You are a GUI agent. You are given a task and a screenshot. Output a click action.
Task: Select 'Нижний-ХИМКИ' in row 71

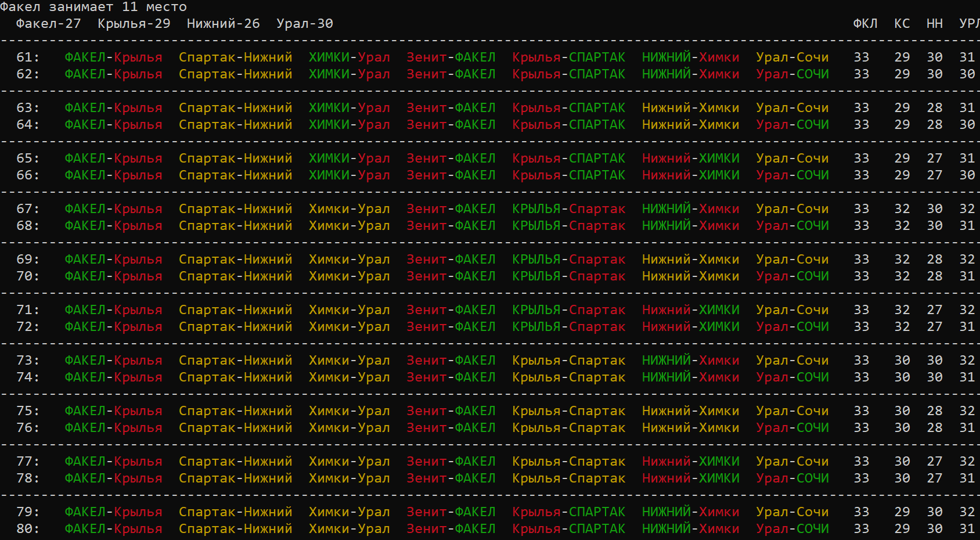coord(691,310)
